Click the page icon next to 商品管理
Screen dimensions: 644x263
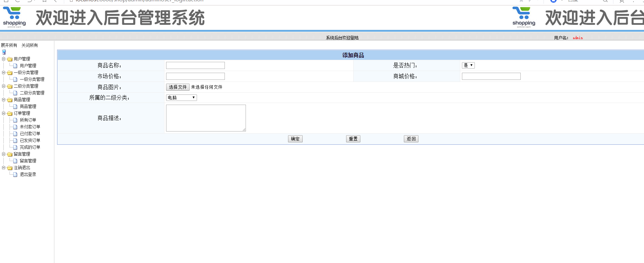coord(15,107)
